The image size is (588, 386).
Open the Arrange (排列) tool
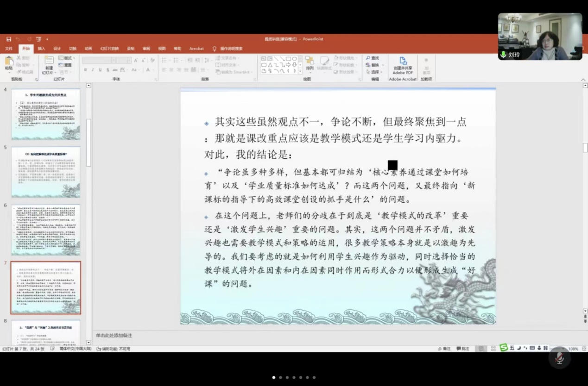pos(310,63)
